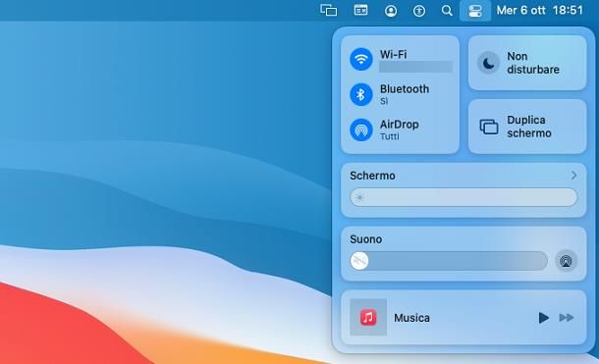Open the Bluetooth label for device options
This screenshot has width=599, height=364.
pyautogui.click(x=405, y=89)
